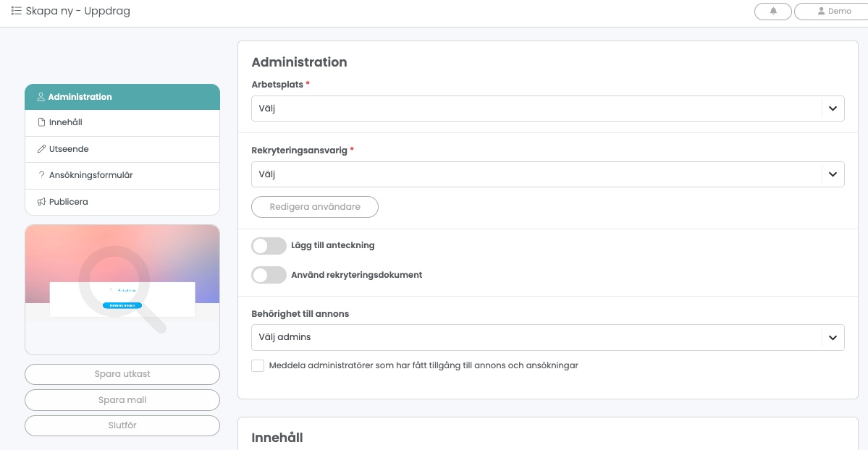
Task: Open the Välj admins dropdown
Action: pos(548,337)
